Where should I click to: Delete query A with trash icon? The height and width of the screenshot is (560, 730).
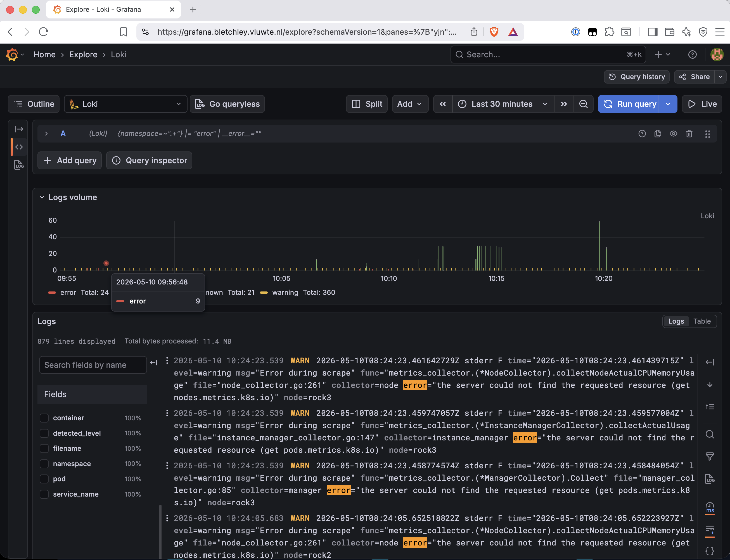click(x=689, y=134)
